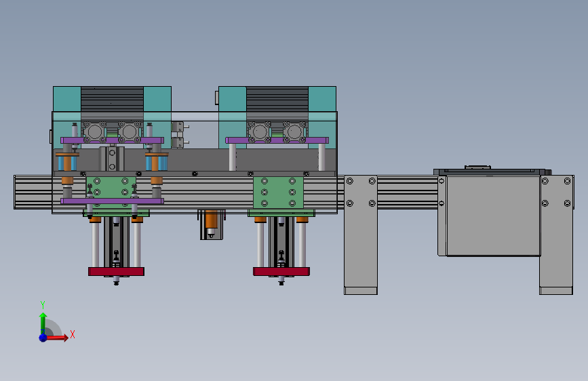Viewport: 588px width, 381px height.
Task: Click the blue origin ball of the triad
Action: tap(43, 338)
